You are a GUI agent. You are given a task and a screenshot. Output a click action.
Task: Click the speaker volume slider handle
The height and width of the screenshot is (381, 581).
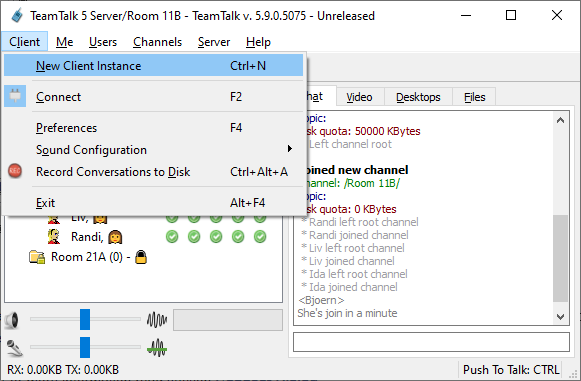pos(85,319)
